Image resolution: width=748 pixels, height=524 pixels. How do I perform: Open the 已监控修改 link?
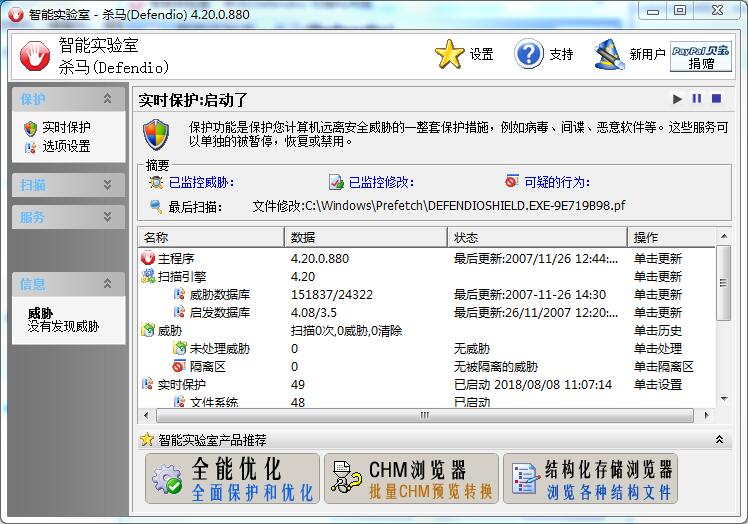[381, 182]
